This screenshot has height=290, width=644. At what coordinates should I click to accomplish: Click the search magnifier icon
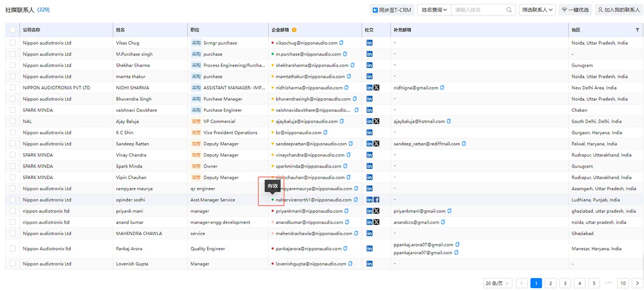pos(509,10)
